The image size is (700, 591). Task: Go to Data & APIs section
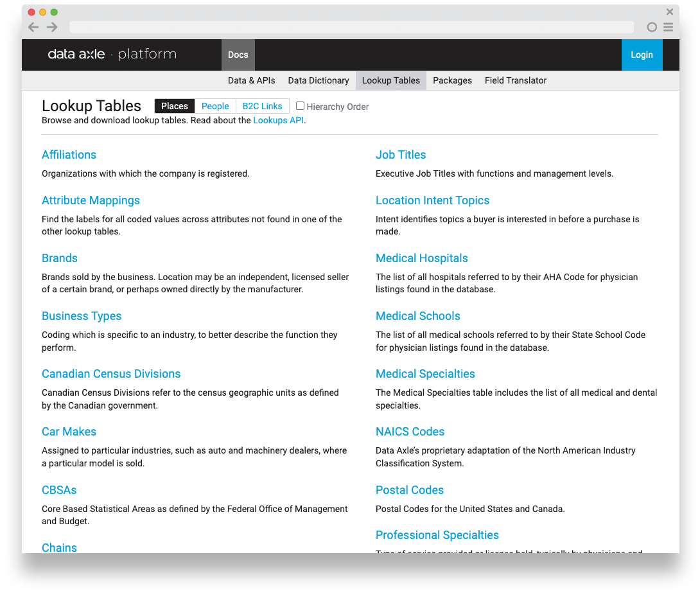tap(251, 80)
